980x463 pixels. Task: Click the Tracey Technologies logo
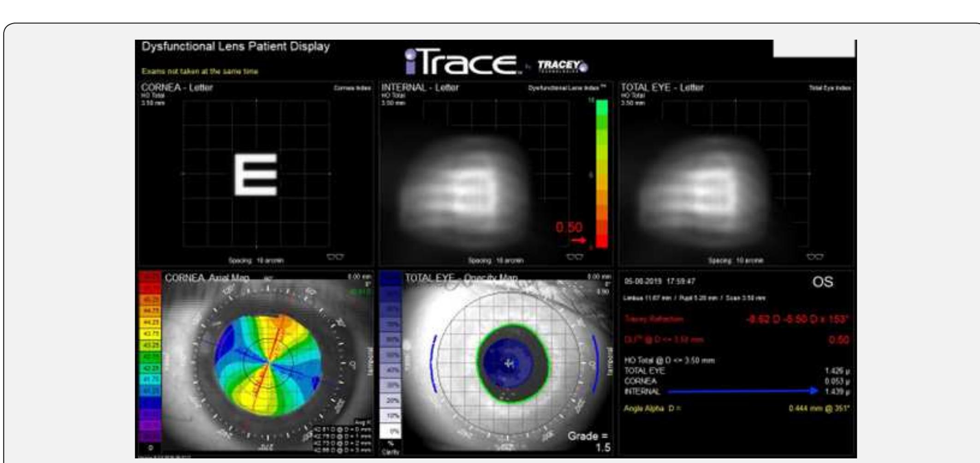(x=564, y=65)
